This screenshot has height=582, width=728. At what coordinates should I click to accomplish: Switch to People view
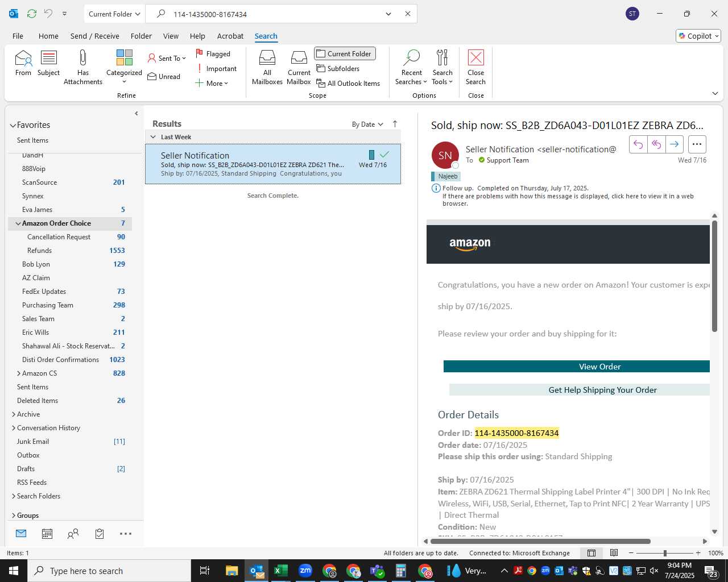pyautogui.click(x=73, y=534)
